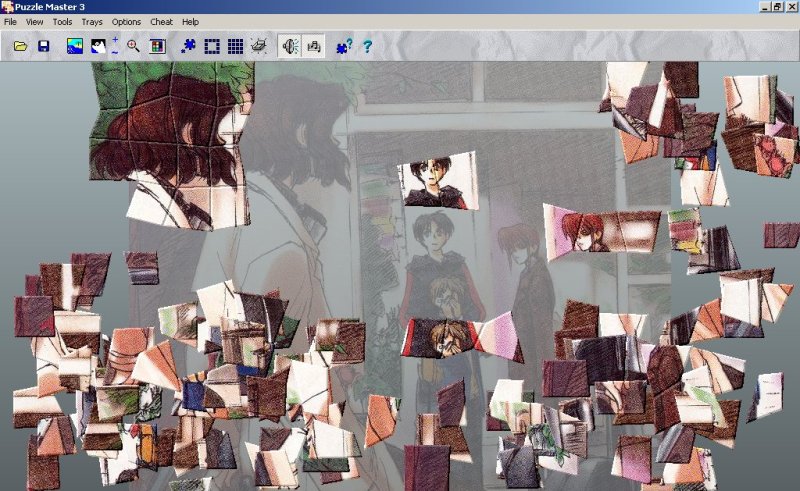The width and height of the screenshot is (800, 491).
Task: Toggle the sound speaker button
Action: pyautogui.click(x=290, y=46)
